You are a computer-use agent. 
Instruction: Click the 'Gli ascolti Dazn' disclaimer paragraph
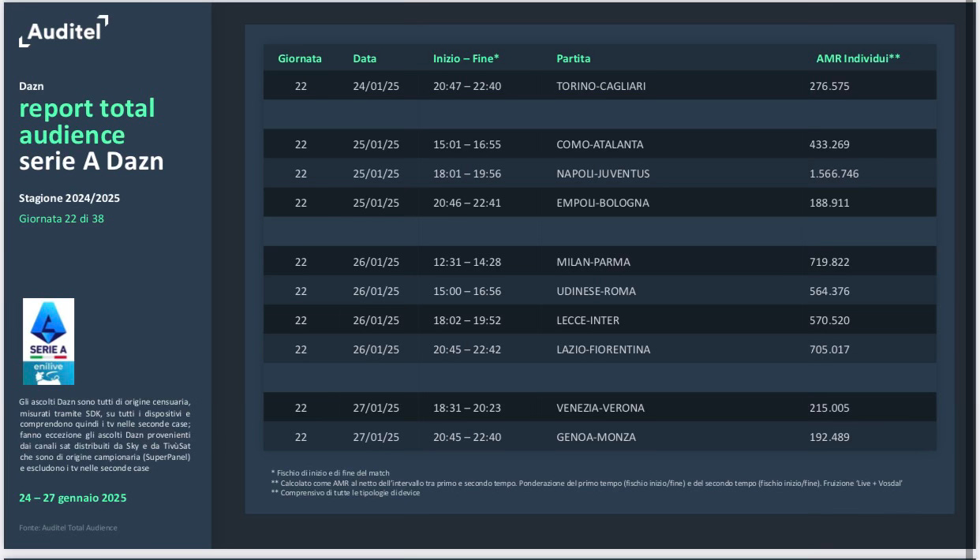coord(105,435)
